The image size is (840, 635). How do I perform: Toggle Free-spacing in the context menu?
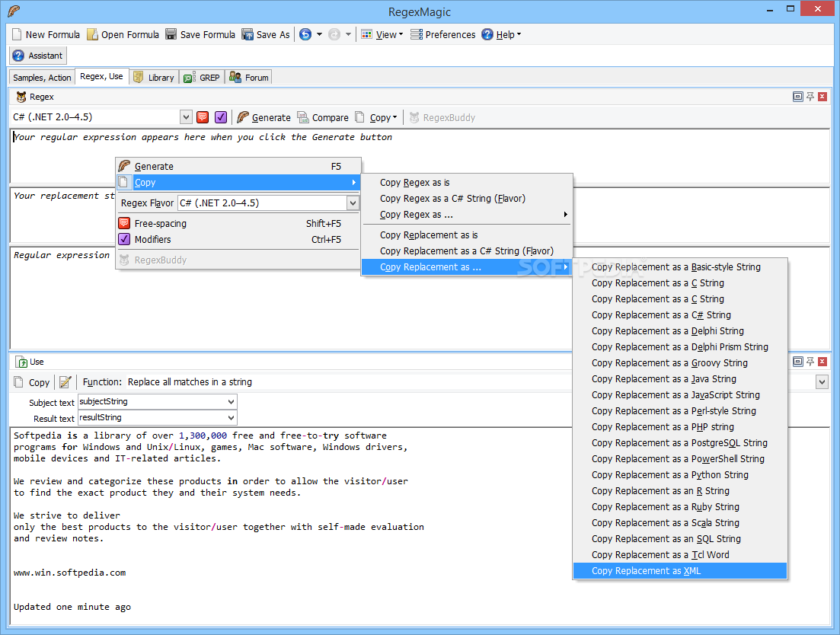click(x=238, y=223)
